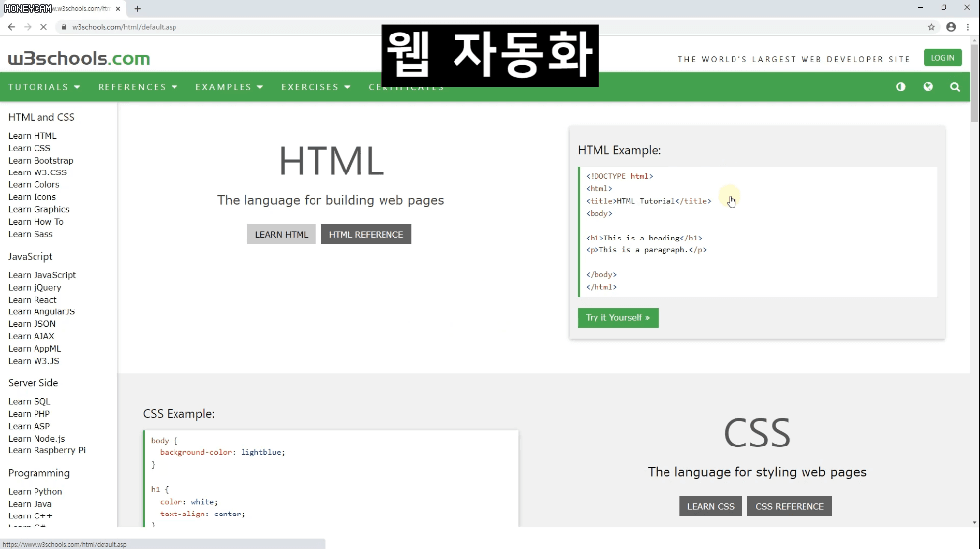Open Learn AppML sidebar link
Screen dimensions: 980x549
(35, 349)
